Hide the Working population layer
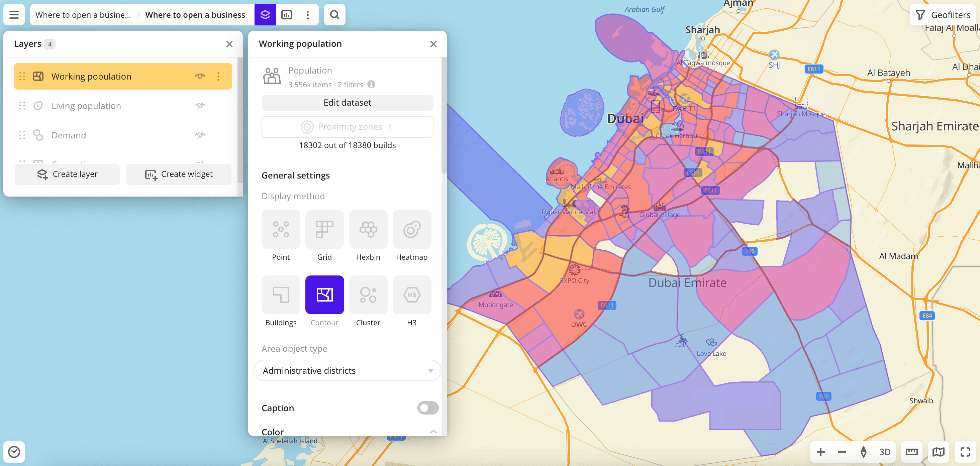Image resolution: width=980 pixels, height=466 pixels. (x=200, y=77)
